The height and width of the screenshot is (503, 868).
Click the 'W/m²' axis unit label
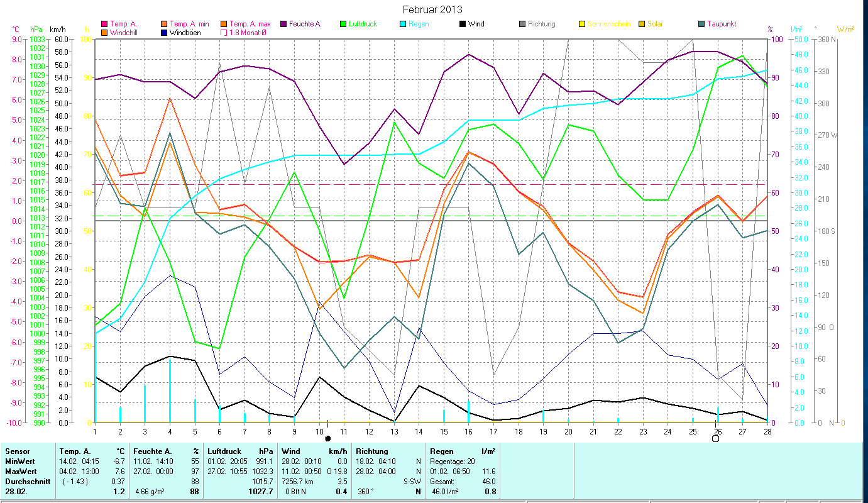pos(845,29)
